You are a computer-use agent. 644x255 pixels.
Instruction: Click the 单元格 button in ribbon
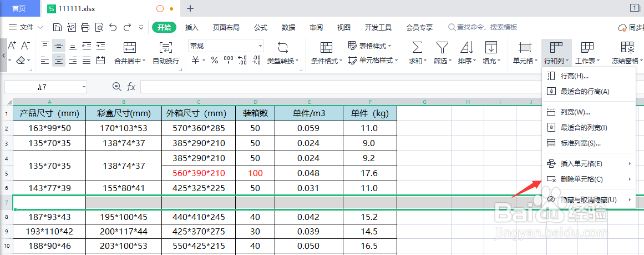pos(525,53)
